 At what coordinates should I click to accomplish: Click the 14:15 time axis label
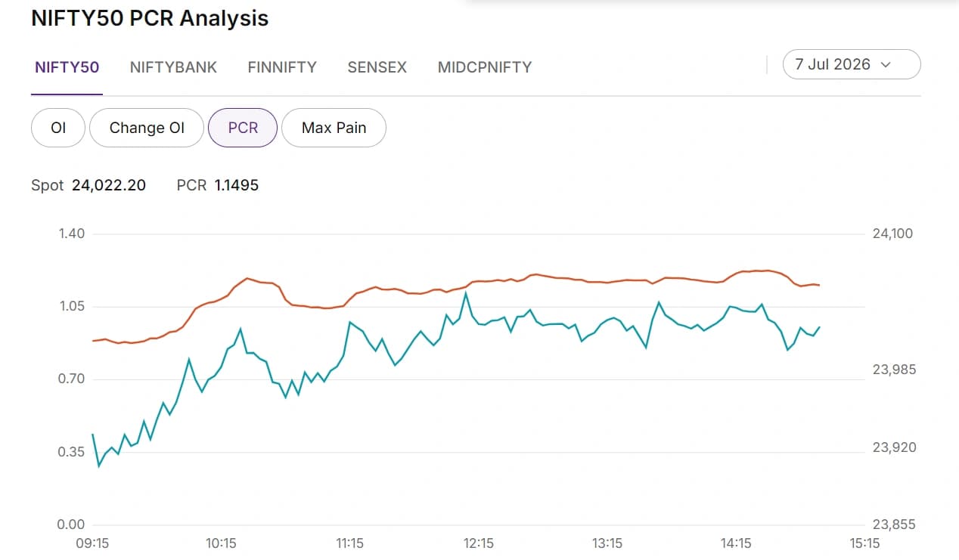tap(736, 543)
